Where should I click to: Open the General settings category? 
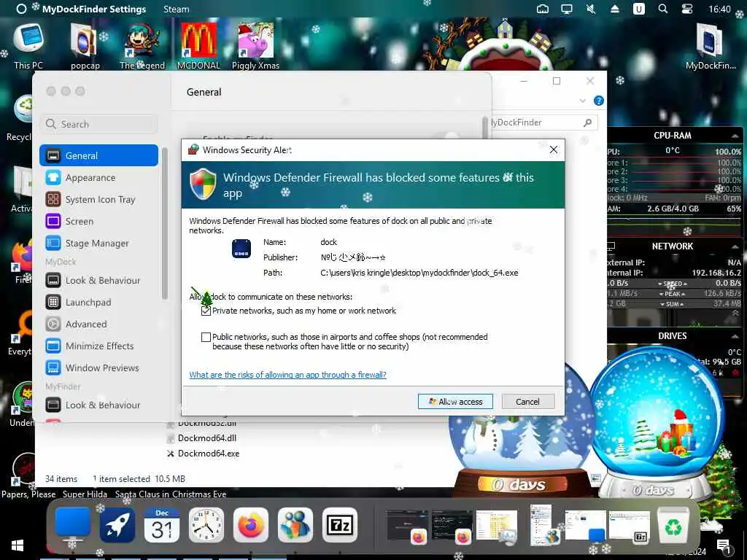pyautogui.click(x=98, y=156)
